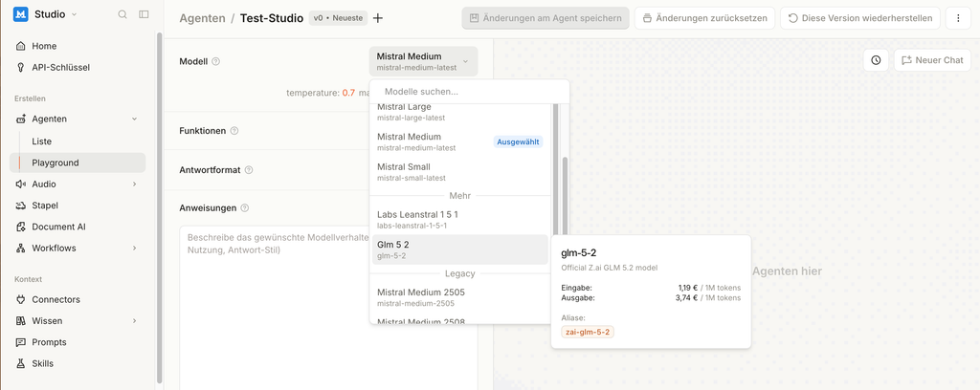Click the Mistral Studio logo icon

coord(21,13)
